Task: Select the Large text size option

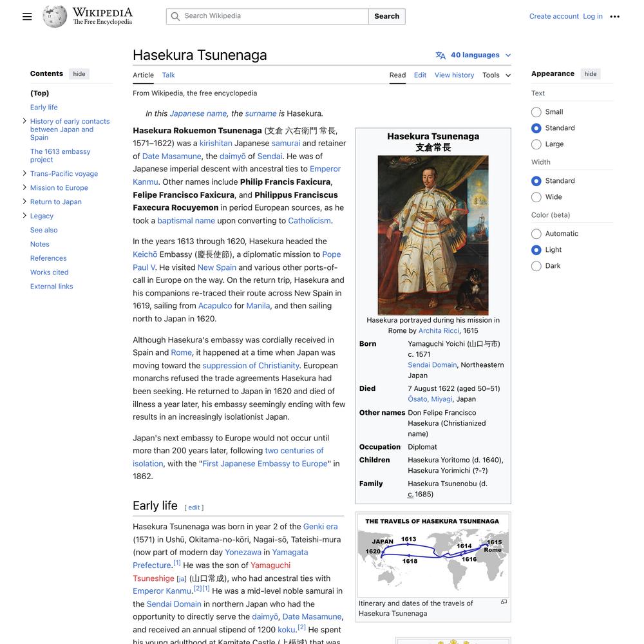Action: 536,144
